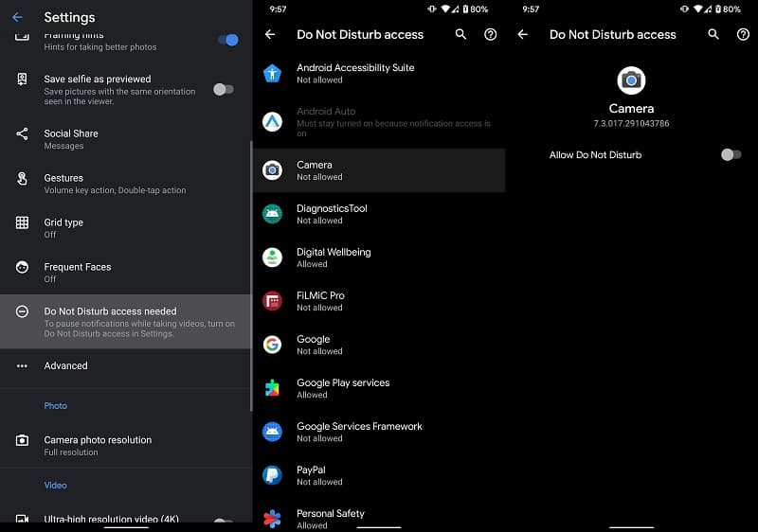Tap the Frequent Faces icon
This screenshot has width=758, height=532.
[x=22, y=267]
